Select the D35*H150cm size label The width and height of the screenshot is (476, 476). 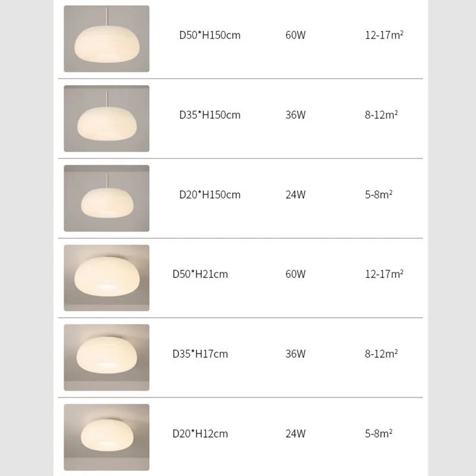210,115
